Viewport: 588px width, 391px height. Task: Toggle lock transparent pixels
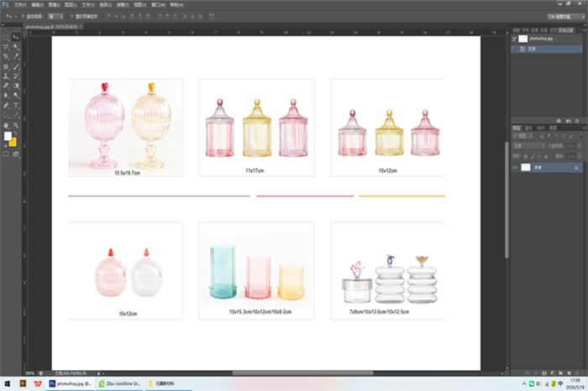[x=525, y=157]
